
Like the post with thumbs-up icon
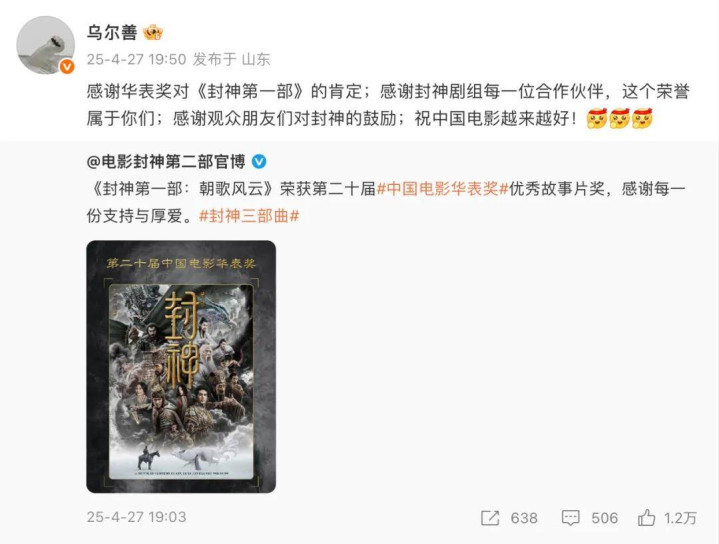coord(647,517)
